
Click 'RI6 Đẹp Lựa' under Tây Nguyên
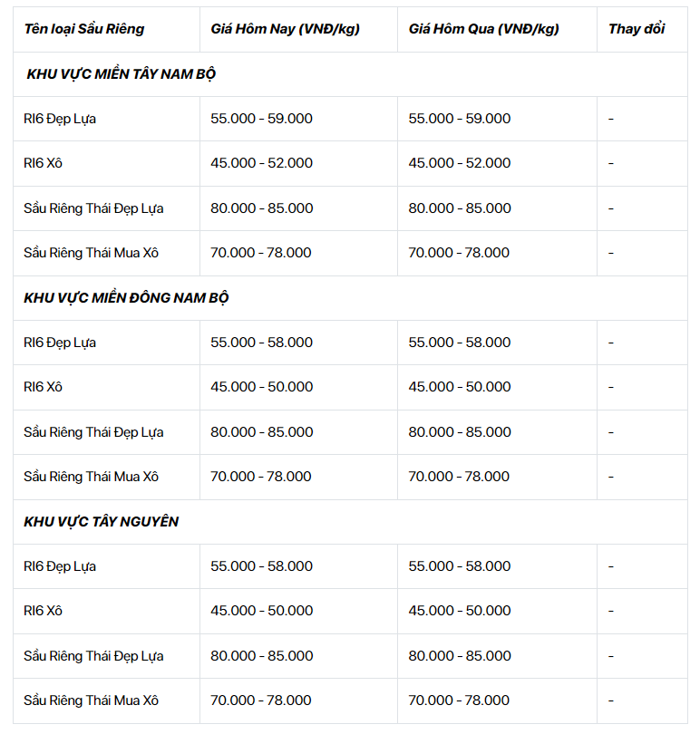click(x=60, y=566)
